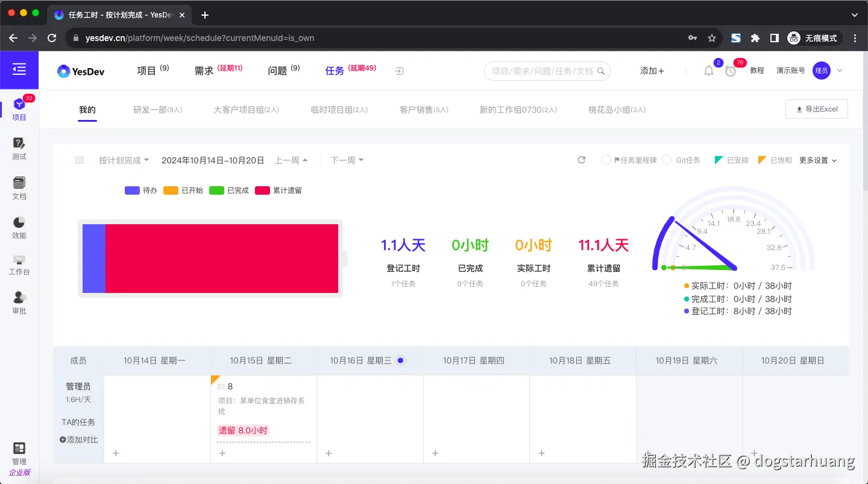This screenshot has height=484, width=868.
Task: Click the refresh icon above the schedule
Action: (580, 160)
